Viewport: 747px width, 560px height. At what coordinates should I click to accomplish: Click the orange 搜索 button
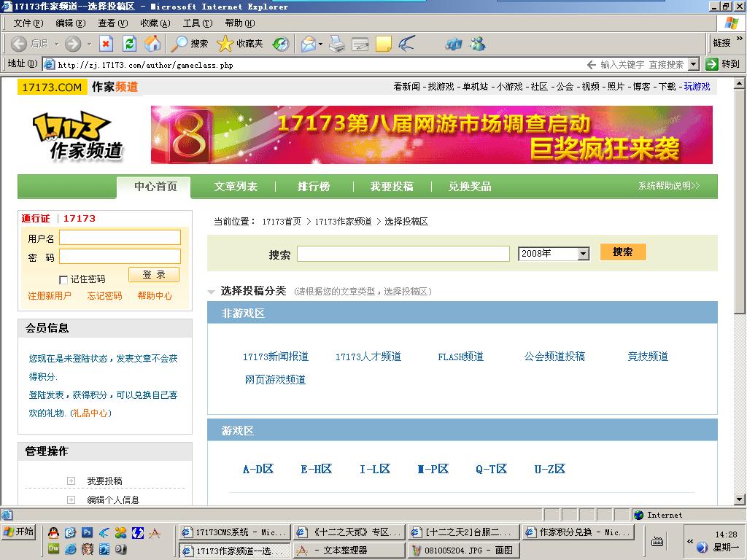click(623, 252)
